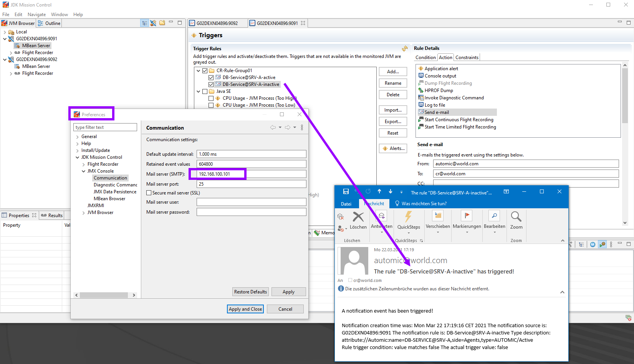The height and width of the screenshot is (364, 634).
Task: Collapse CR-Rule-Group01 in Trigger Rules
Action: (x=199, y=71)
